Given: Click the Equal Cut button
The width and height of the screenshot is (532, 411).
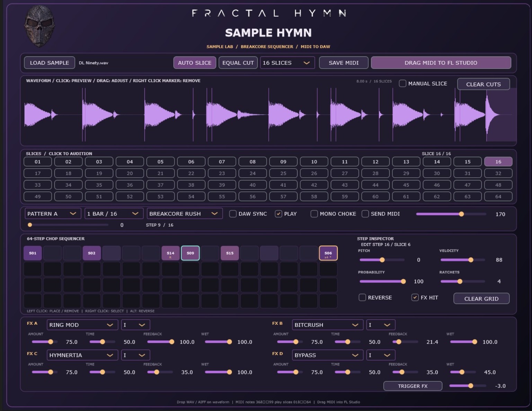Looking at the screenshot, I should pos(238,63).
